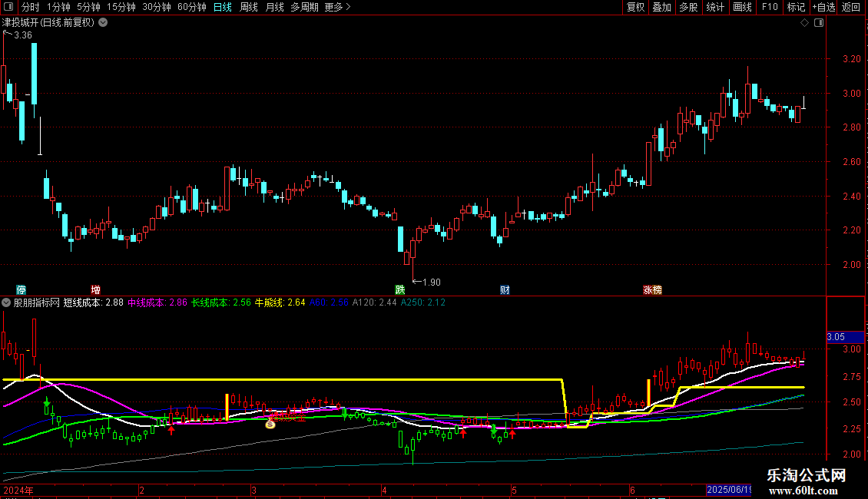Switch to 5分钟 period
The height and width of the screenshot is (499, 868).
[88, 7]
